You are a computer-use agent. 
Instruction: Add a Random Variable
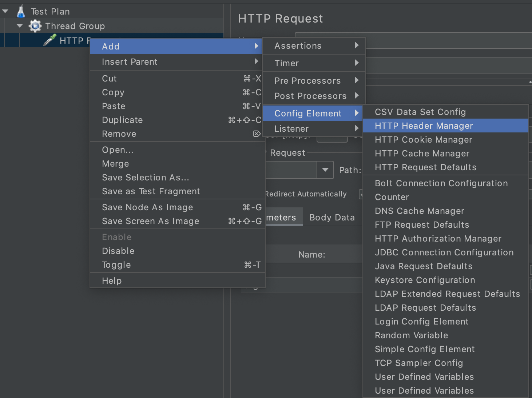446,335
